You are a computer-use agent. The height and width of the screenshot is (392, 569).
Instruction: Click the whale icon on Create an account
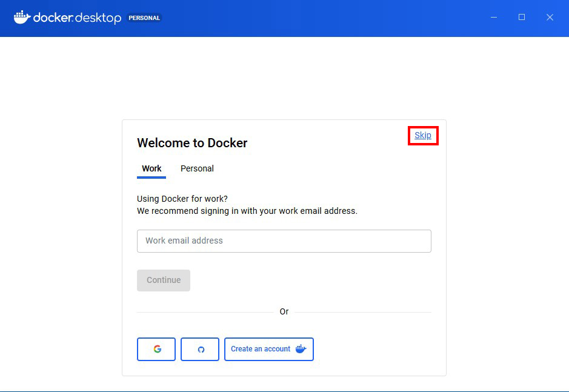(301, 349)
